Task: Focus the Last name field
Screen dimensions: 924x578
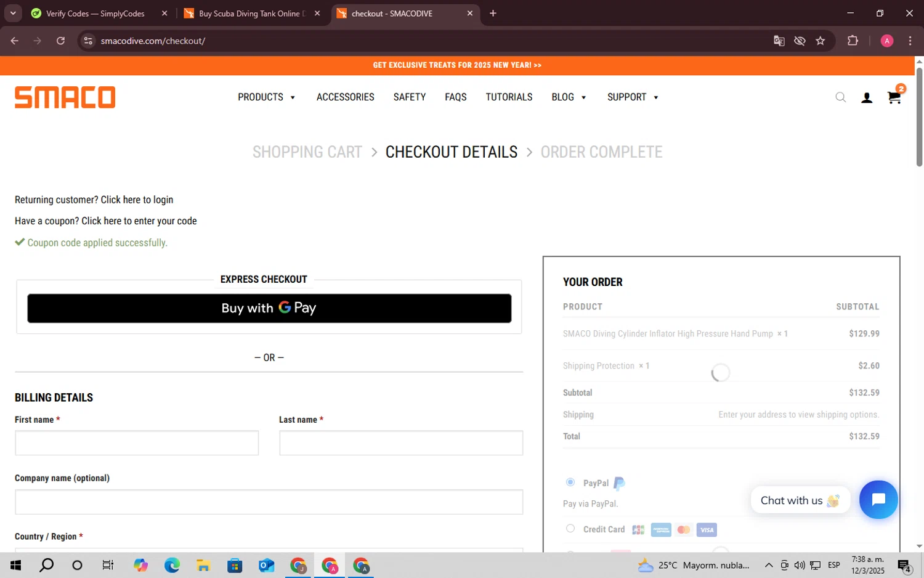Action: [x=401, y=443]
